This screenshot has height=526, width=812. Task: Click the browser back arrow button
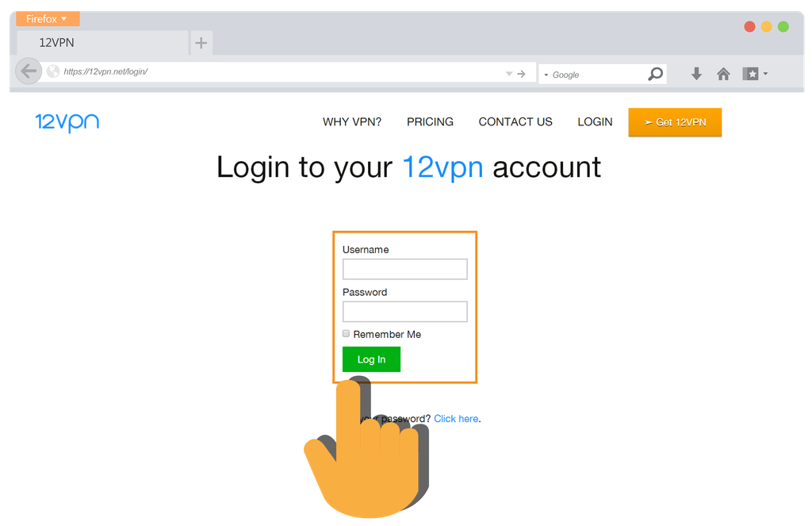pyautogui.click(x=29, y=71)
